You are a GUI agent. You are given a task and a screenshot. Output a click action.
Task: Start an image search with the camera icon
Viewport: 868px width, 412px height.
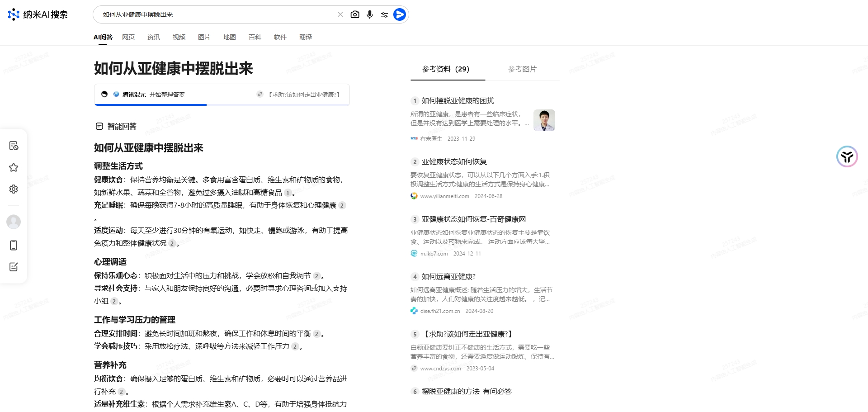(x=355, y=14)
